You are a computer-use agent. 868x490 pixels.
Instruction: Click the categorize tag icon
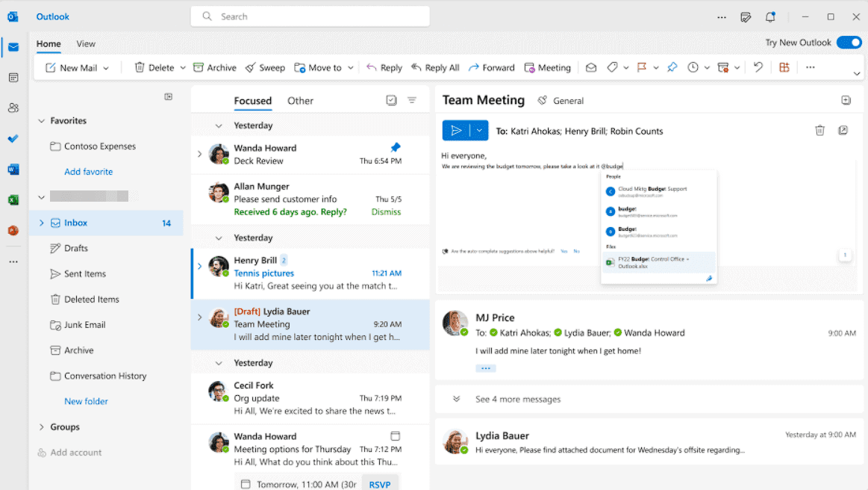point(612,68)
